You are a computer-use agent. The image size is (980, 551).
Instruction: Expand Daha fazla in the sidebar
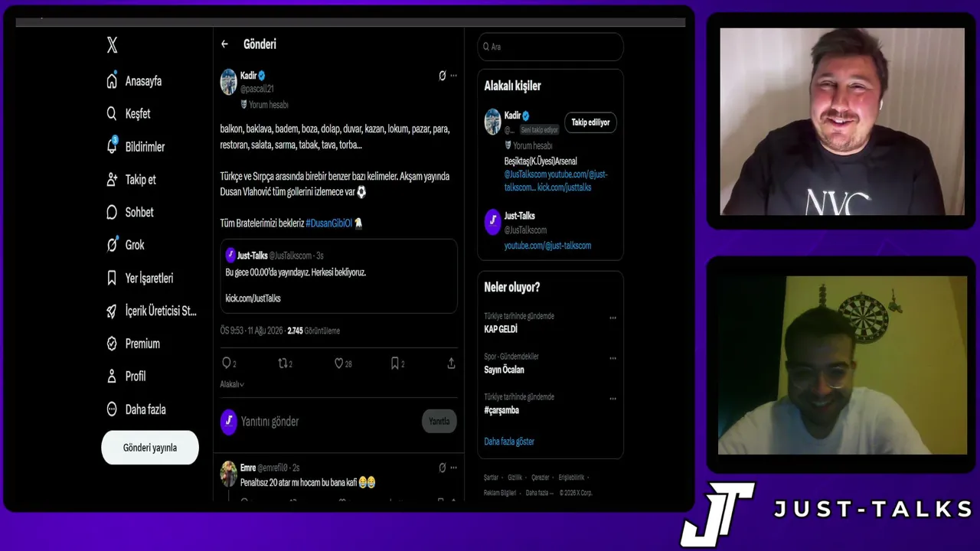(x=136, y=409)
